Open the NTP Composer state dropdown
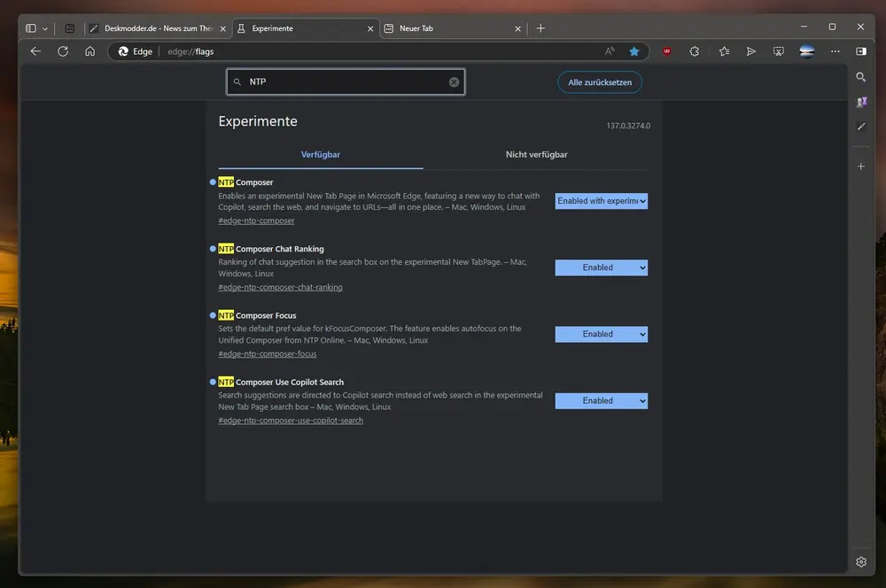 602,201
